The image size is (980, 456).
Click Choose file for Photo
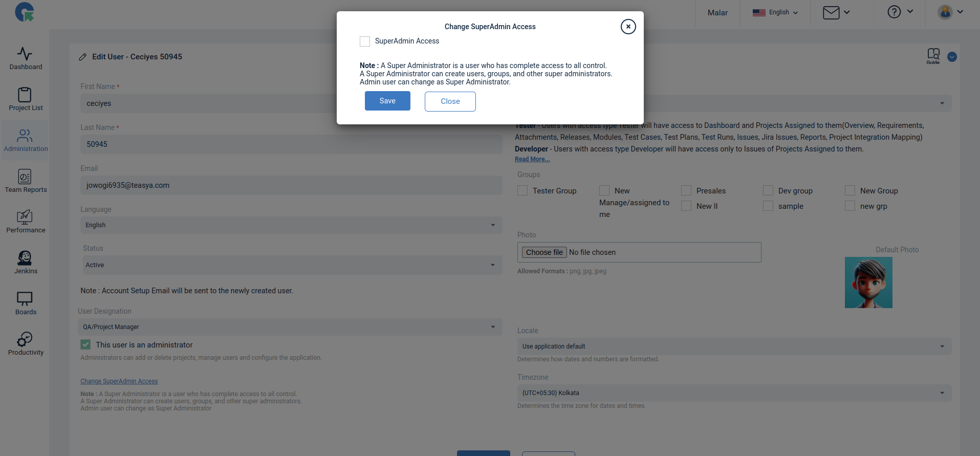point(544,252)
